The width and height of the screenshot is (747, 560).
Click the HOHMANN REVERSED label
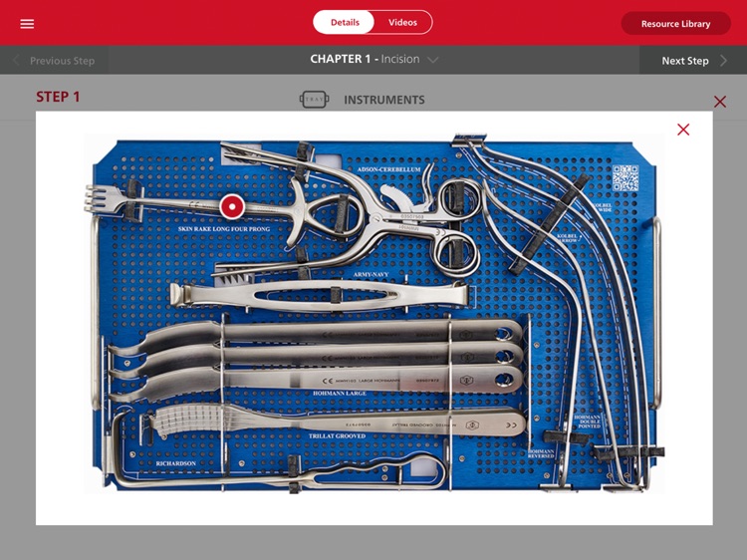coord(541,453)
